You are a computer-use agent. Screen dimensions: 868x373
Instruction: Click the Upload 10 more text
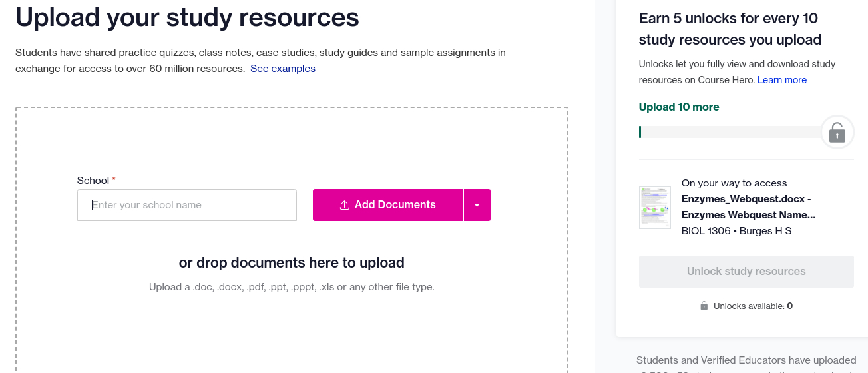click(x=679, y=107)
